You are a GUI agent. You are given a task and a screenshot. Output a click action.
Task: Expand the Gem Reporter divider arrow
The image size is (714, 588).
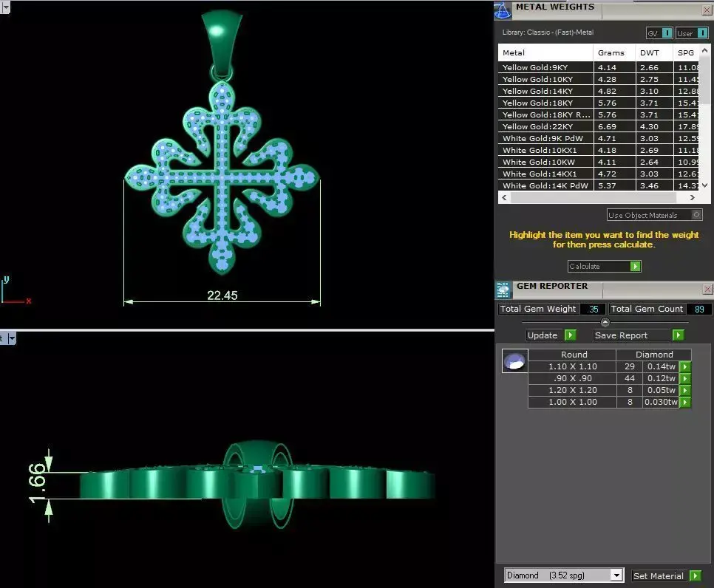click(605, 321)
